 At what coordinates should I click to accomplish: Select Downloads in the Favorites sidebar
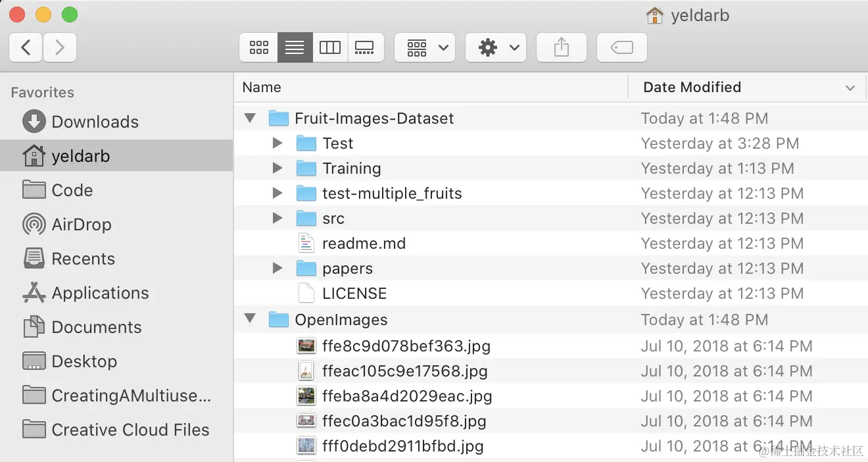pyautogui.click(x=95, y=122)
